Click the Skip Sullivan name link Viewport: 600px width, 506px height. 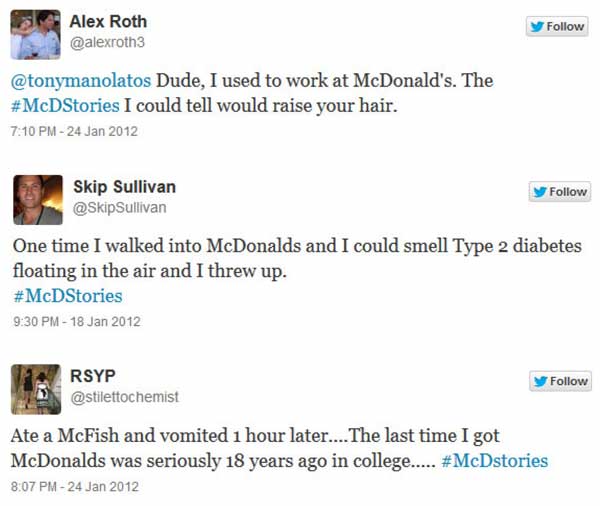pos(125,187)
